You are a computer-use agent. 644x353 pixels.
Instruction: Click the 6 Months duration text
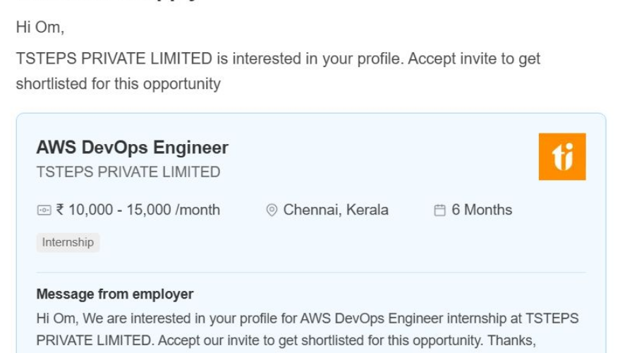[482, 210]
